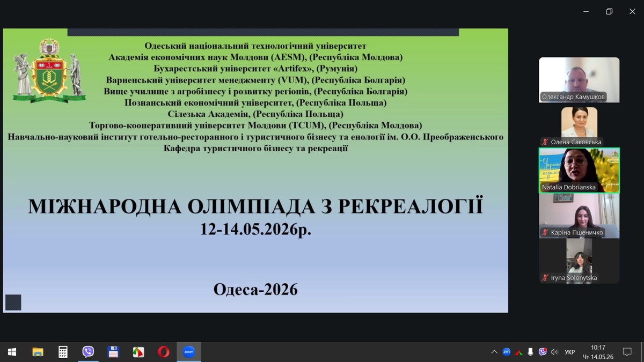Click the microphone tray icon
The height and width of the screenshot is (362, 644).
[x=530, y=352]
